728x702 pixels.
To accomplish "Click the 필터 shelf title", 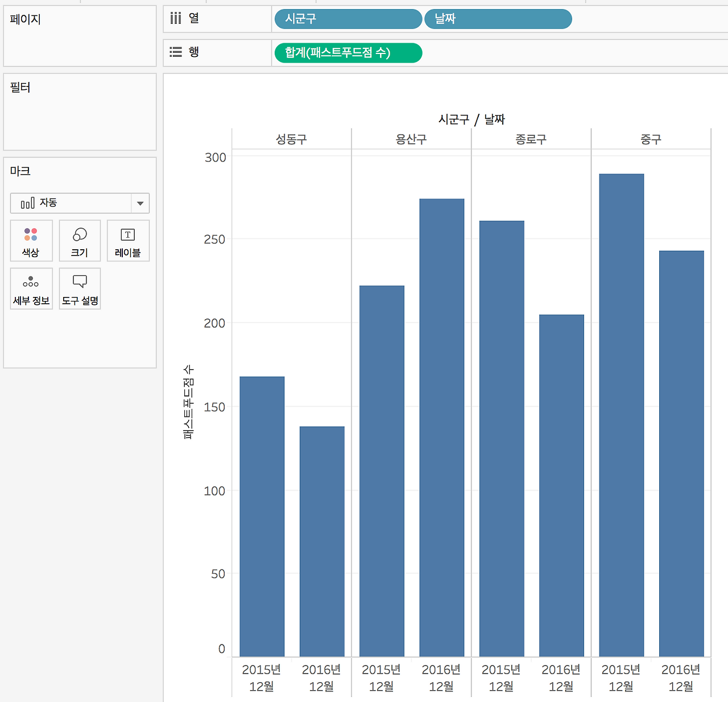I will tap(20, 88).
